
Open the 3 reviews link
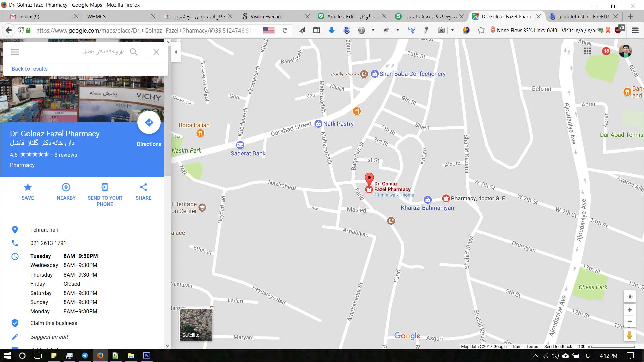click(66, 155)
